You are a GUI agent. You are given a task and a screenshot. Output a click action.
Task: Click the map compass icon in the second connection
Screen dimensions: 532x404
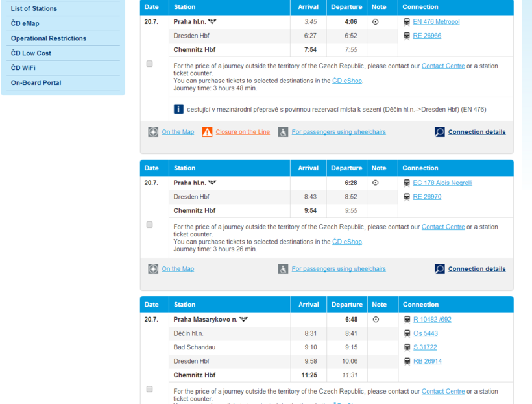(x=153, y=269)
